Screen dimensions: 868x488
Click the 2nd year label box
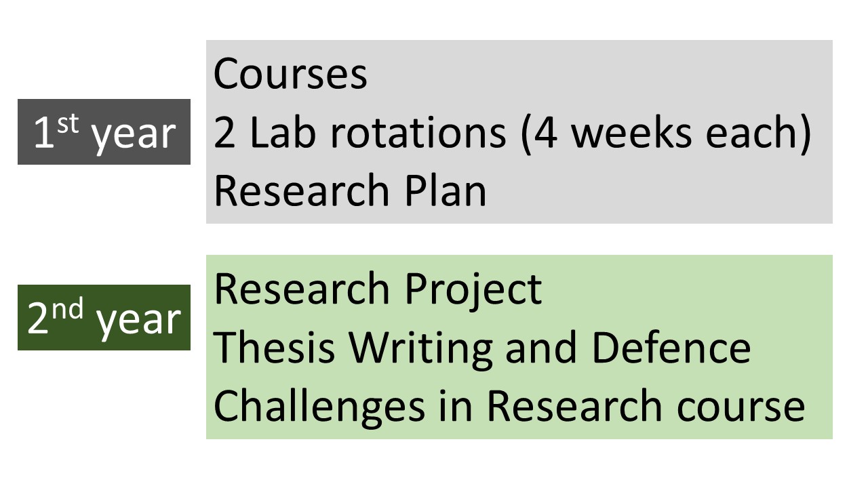(x=104, y=317)
